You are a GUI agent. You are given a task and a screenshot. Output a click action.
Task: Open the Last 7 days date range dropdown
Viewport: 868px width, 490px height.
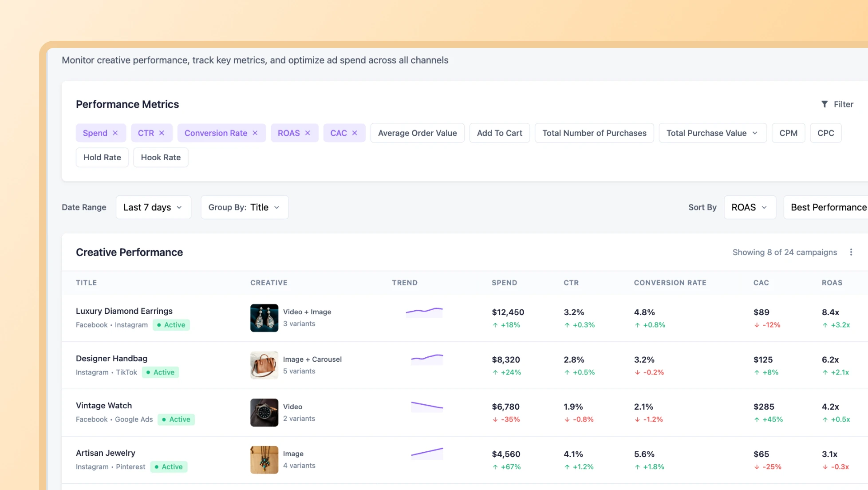click(x=153, y=207)
